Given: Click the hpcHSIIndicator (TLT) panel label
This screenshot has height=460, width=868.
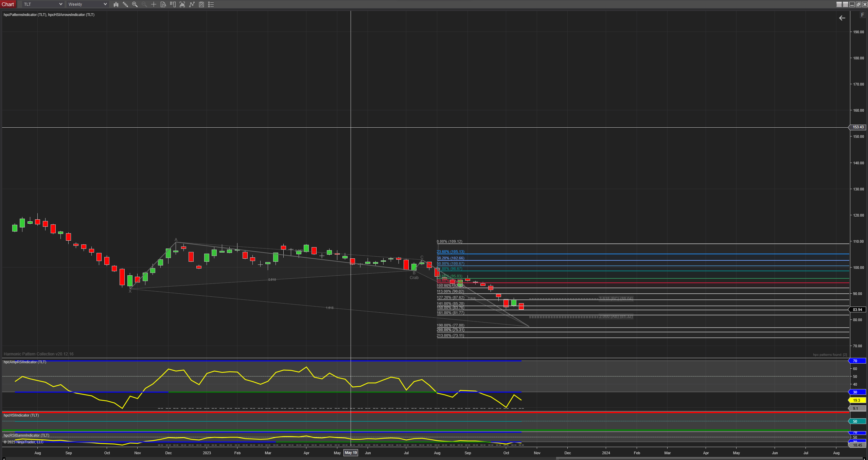Looking at the screenshot, I should click(x=21, y=415).
